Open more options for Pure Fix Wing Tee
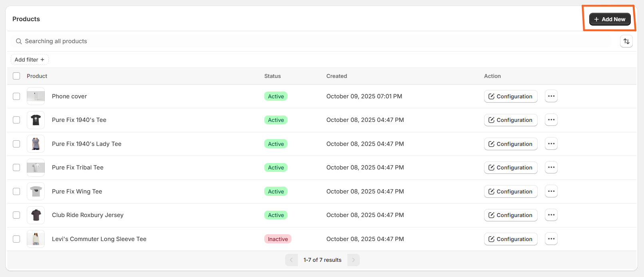The width and height of the screenshot is (644, 277). (x=551, y=191)
